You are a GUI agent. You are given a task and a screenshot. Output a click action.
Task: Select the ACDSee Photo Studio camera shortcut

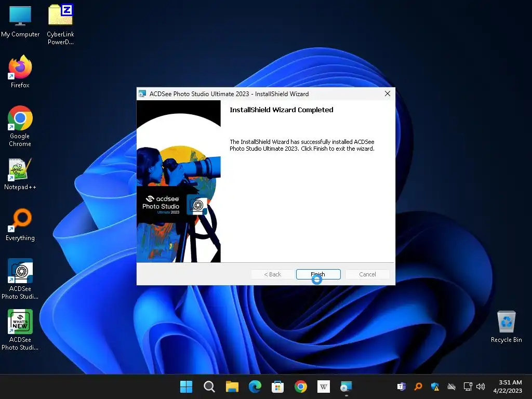(x=20, y=279)
